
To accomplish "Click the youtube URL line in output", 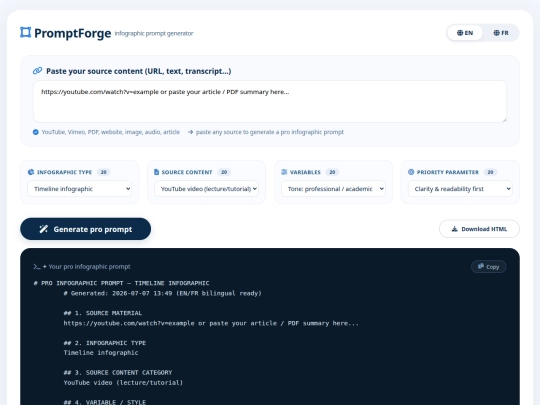I will pyautogui.click(x=211, y=323).
